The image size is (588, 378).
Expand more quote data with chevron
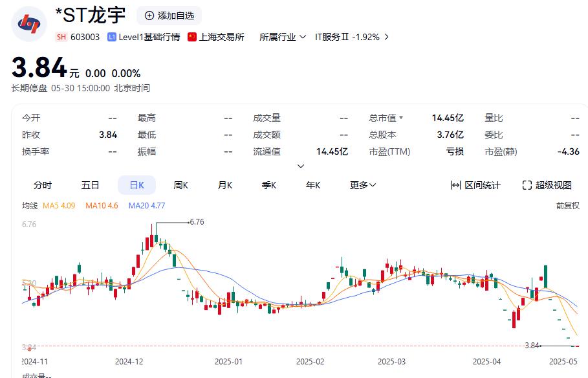pyautogui.click(x=301, y=166)
